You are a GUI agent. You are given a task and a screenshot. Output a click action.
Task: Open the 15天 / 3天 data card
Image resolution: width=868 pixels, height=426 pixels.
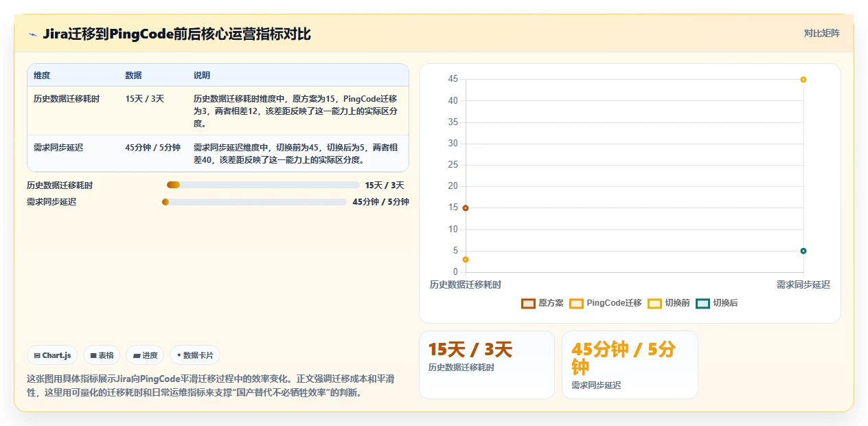pos(487,365)
